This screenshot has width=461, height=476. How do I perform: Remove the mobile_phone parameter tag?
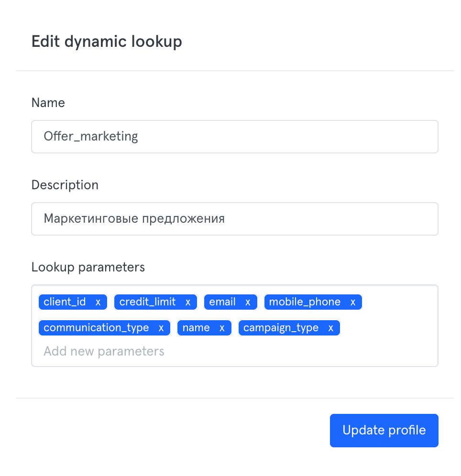[352, 303]
